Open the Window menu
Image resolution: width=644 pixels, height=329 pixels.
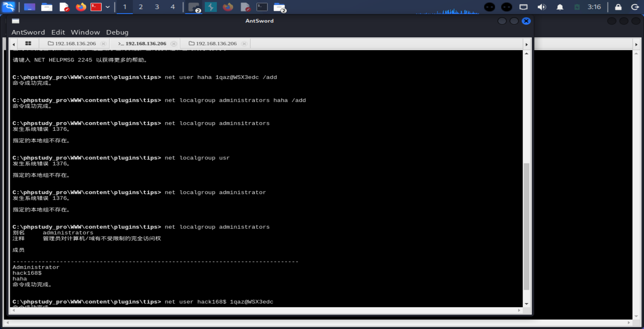pos(85,32)
